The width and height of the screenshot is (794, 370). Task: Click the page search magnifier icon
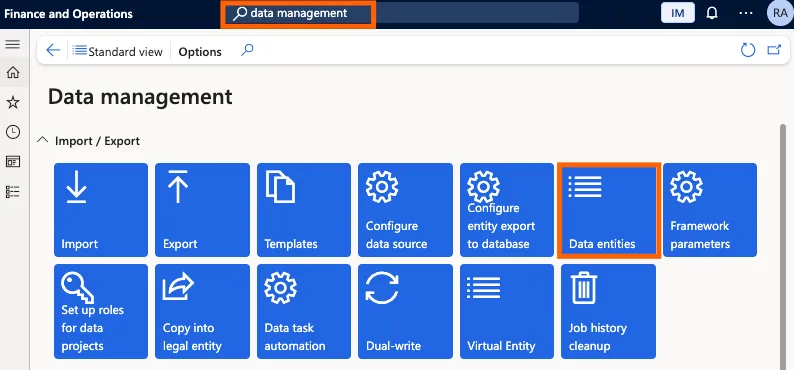(x=247, y=50)
